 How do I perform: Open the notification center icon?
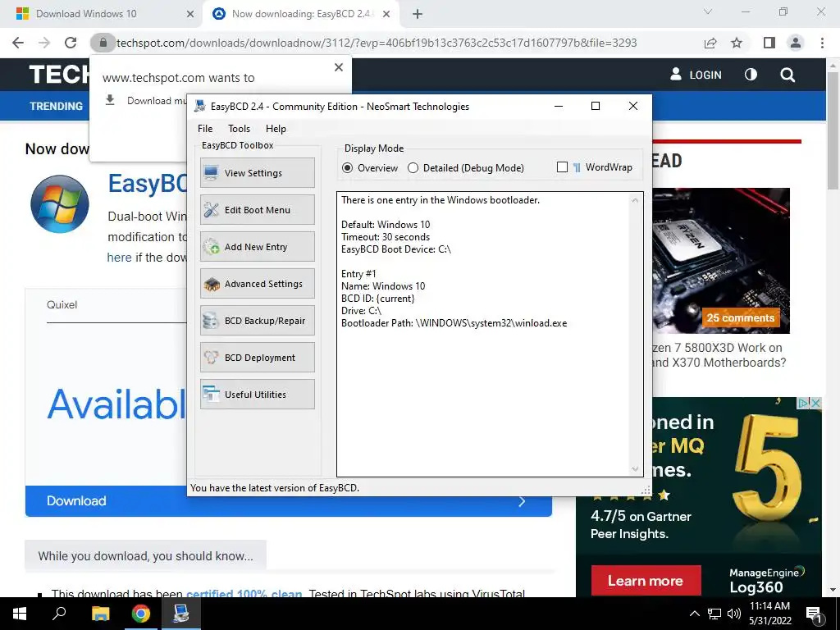point(814,614)
